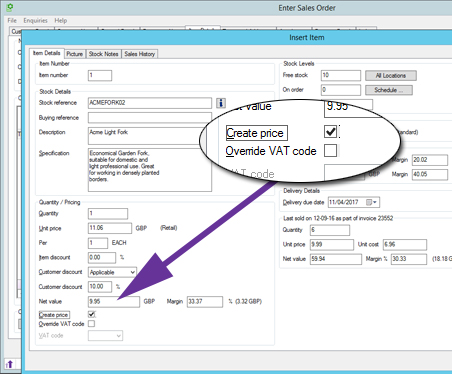Click the (Retail) price band label

point(169,228)
